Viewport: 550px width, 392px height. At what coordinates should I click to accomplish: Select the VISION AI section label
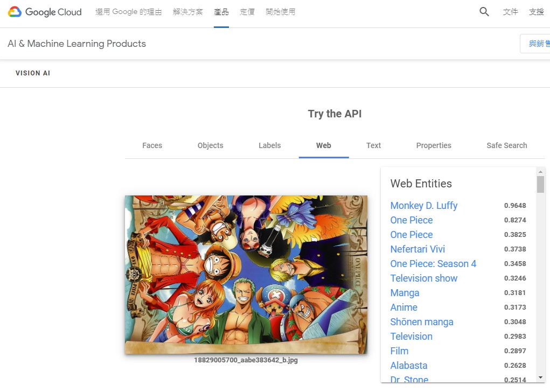click(x=33, y=73)
